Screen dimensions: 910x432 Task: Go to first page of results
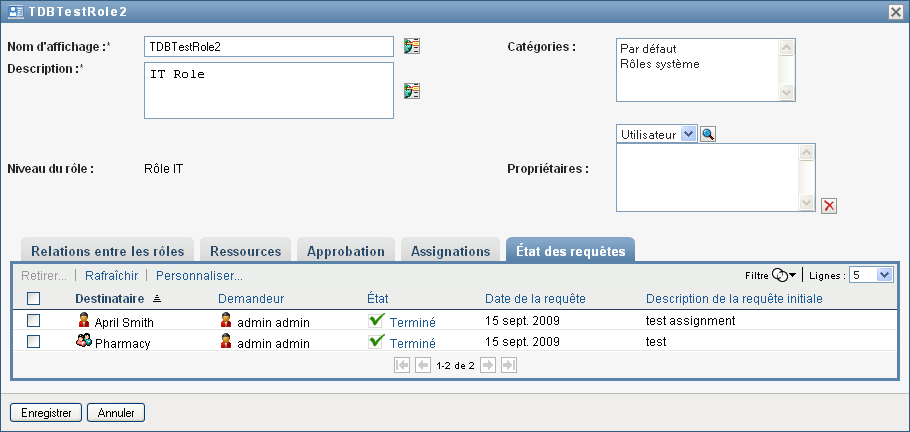point(402,365)
